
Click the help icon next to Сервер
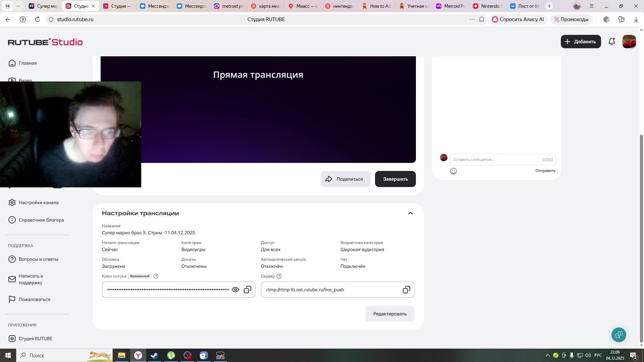tap(279, 276)
